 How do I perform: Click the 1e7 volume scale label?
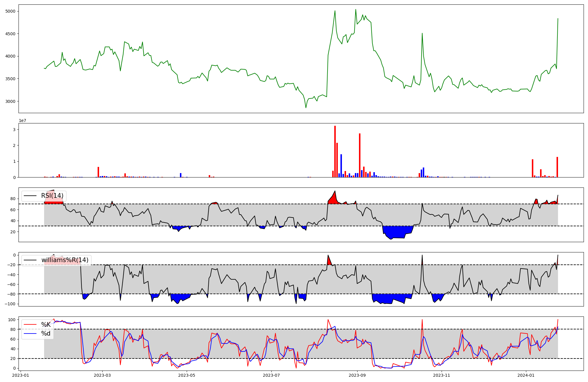22,121
